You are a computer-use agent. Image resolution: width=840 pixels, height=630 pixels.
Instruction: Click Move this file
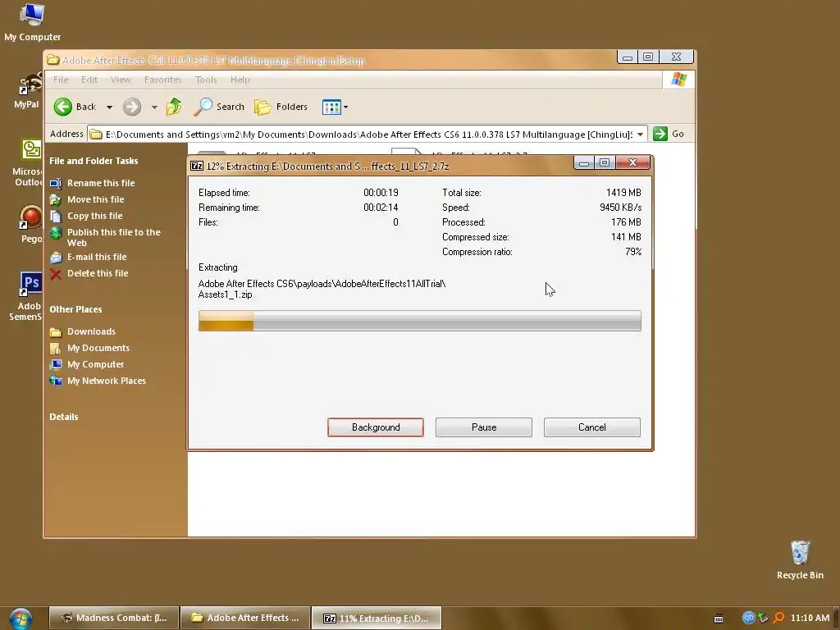(x=95, y=199)
